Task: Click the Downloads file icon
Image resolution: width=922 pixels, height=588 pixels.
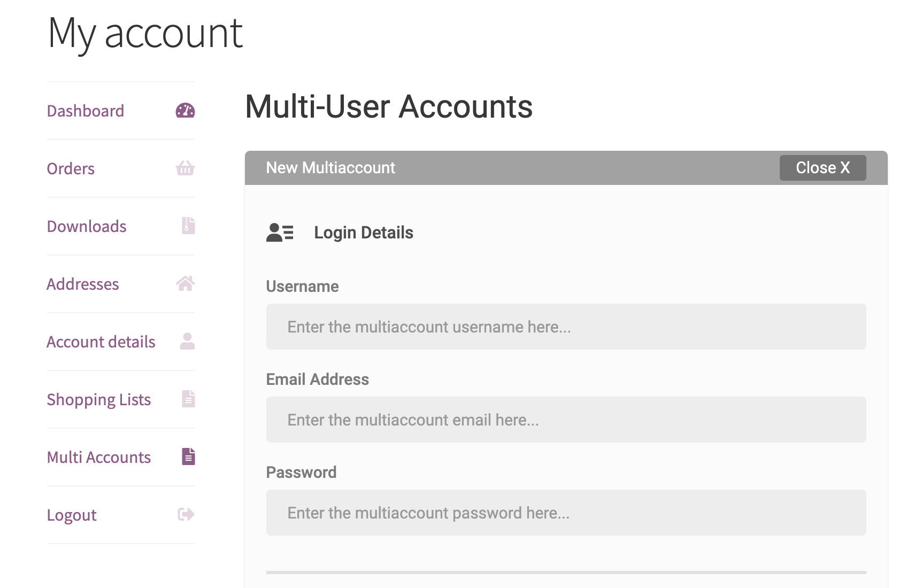Action: tap(187, 226)
